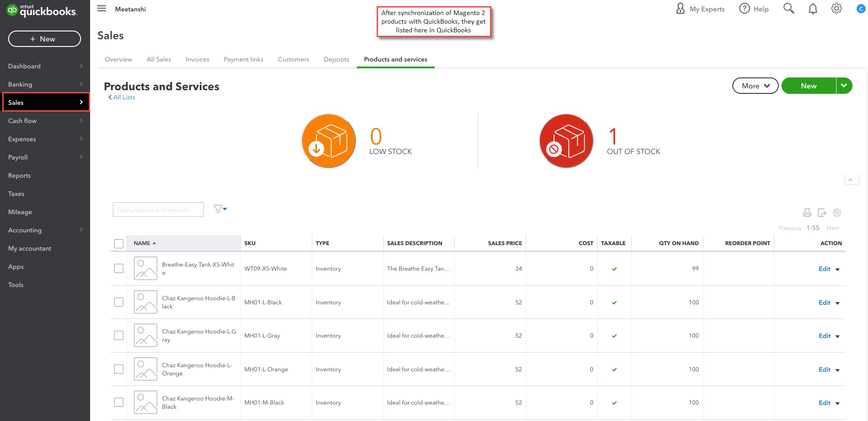Open the QuickBooks logo home link
868x421 pixels.
pyautogui.click(x=42, y=10)
